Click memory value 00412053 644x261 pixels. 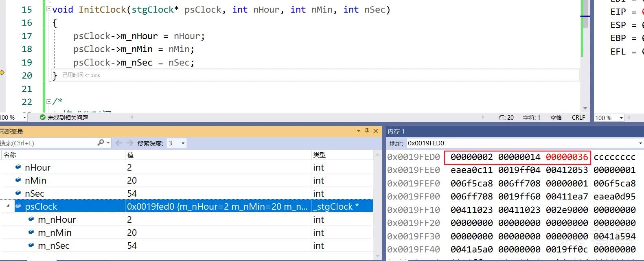567,170
